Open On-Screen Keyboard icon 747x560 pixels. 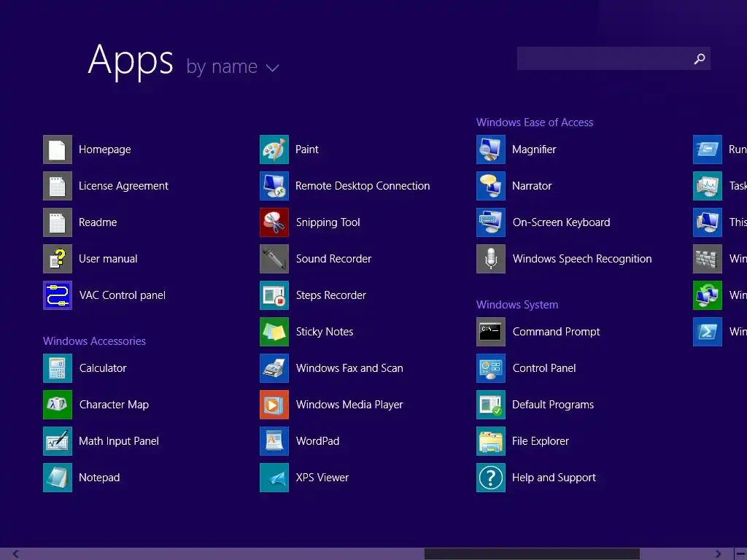491,222
